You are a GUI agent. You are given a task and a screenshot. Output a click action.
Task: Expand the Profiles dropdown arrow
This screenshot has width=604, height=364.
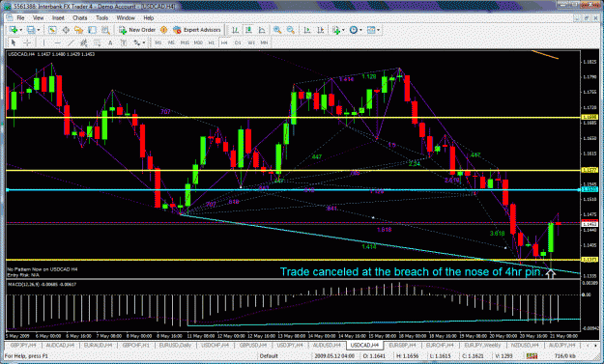pyautogui.click(x=38, y=30)
